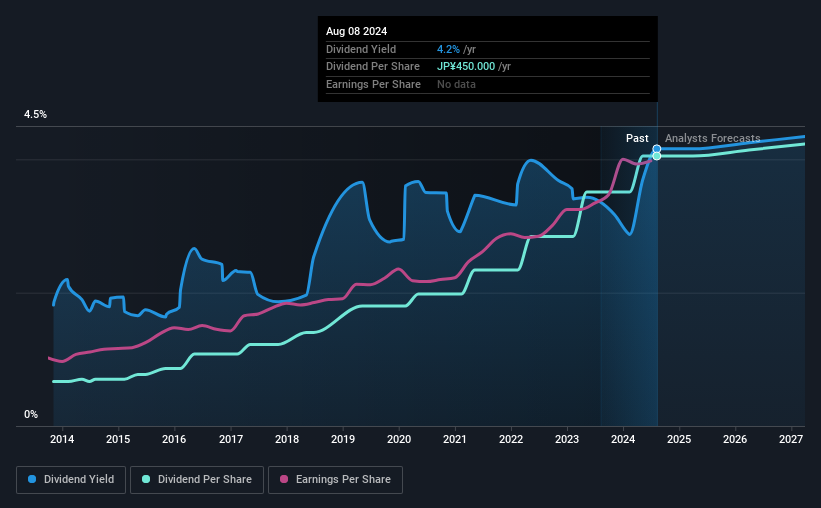Select the 2024 x-axis label
Image resolution: width=821 pixels, height=508 pixels.
[x=623, y=439]
